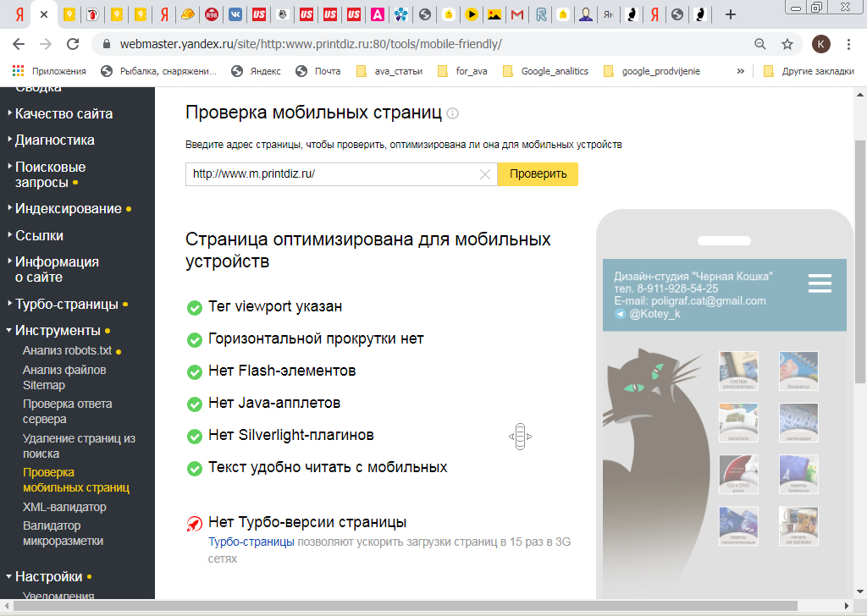Reload the page with the refresh icon

click(x=73, y=44)
